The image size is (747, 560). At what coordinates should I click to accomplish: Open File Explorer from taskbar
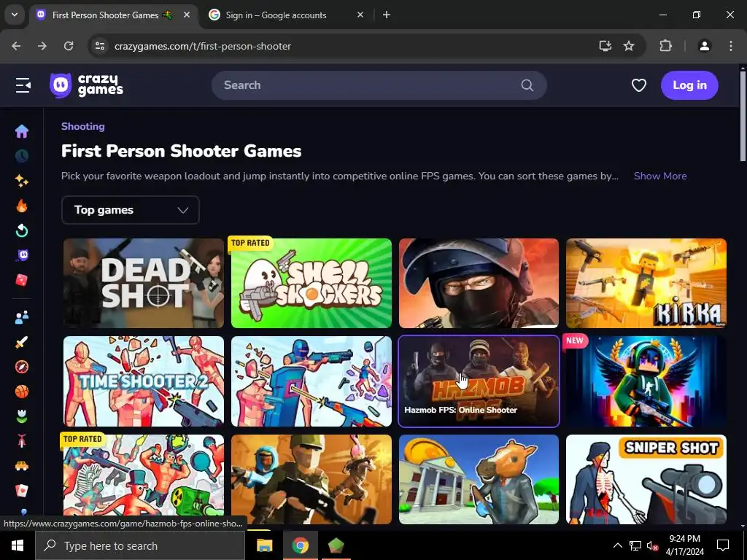264,545
